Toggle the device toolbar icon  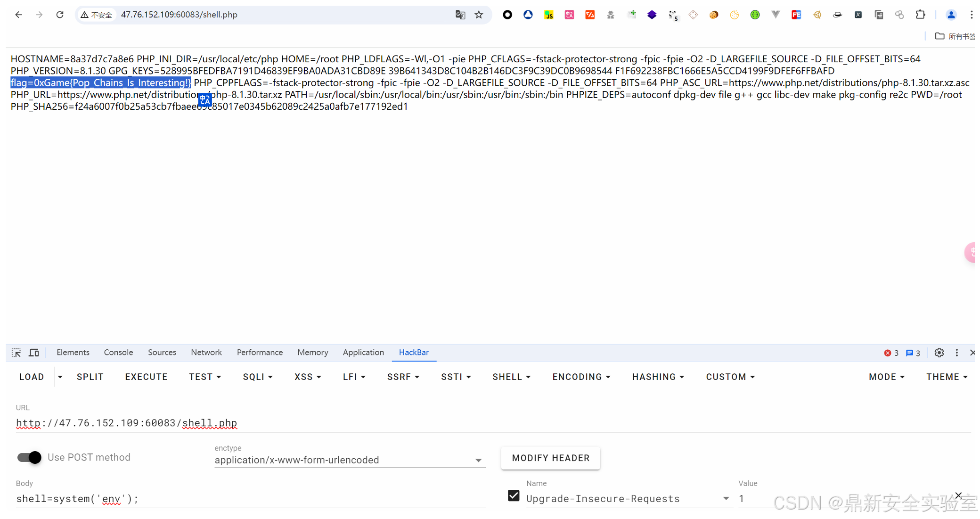pos(34,353)
